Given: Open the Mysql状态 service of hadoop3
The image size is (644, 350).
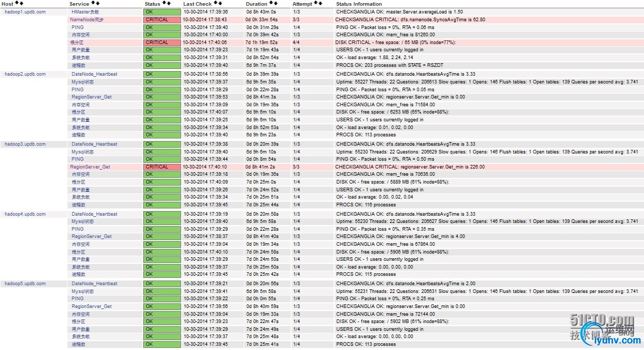Looking at the screenshot, I should 83,152.
